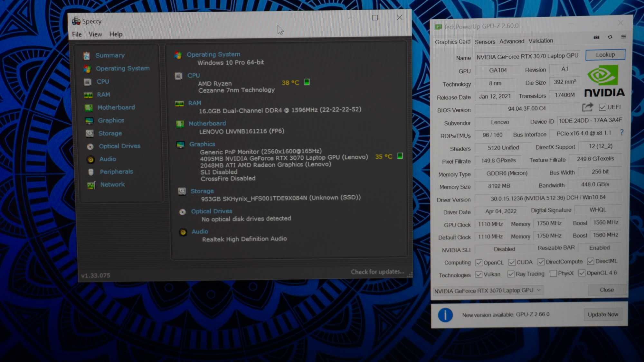Click the Update Now button
Screen dimensions: 644x362
click(x=603, y=314)
